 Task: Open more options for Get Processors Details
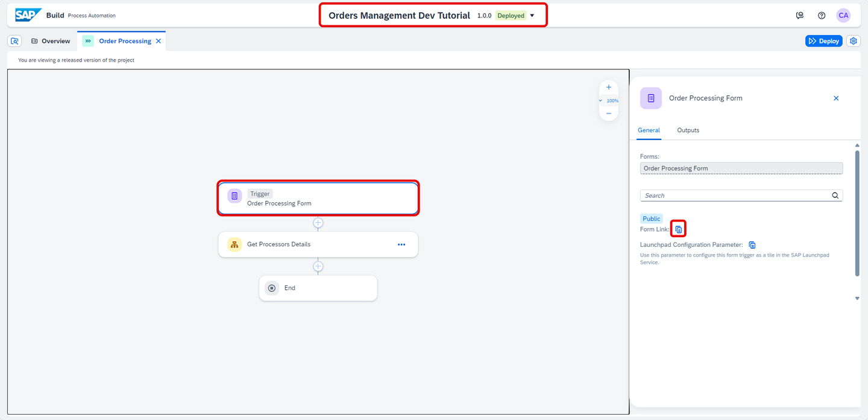[x=401, y=244]
